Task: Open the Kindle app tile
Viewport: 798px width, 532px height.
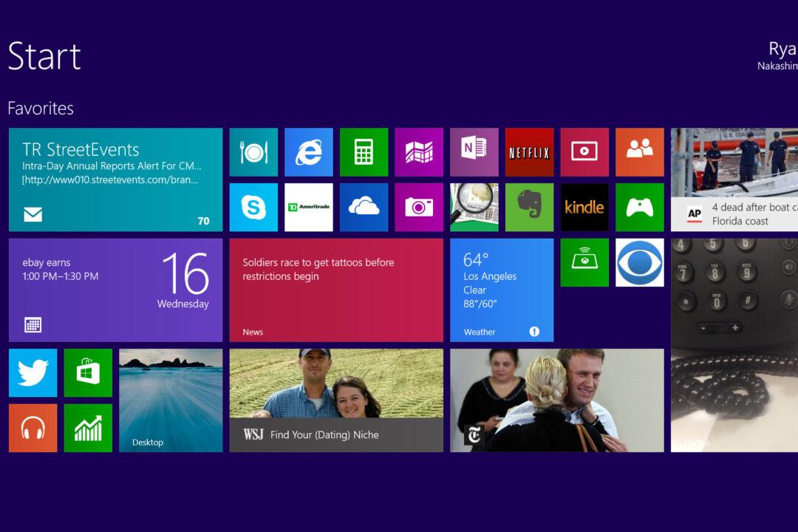Action: 584,208
